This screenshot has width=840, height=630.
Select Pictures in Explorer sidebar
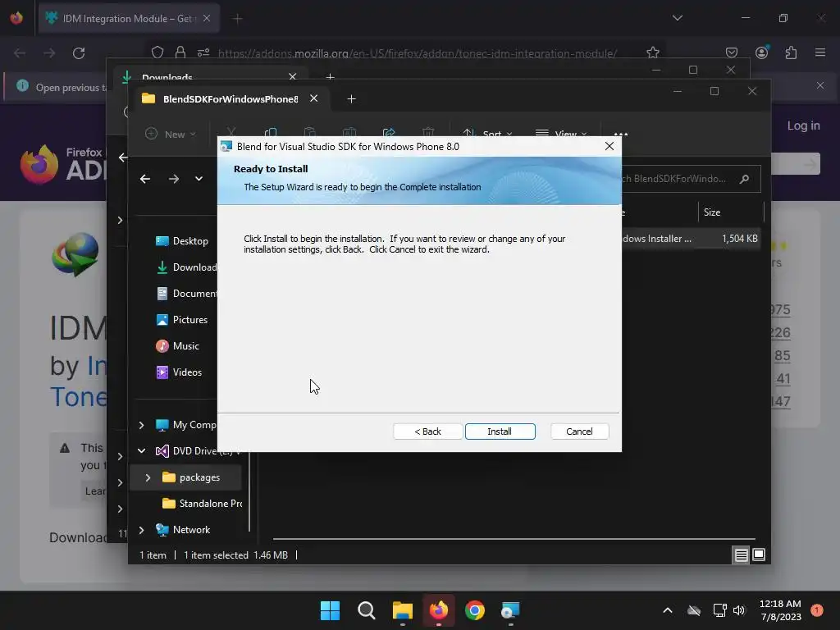point(182,320)
